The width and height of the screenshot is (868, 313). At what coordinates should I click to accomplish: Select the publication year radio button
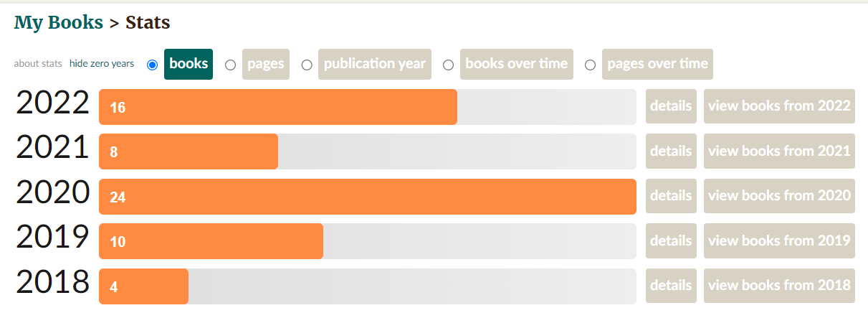307,65
